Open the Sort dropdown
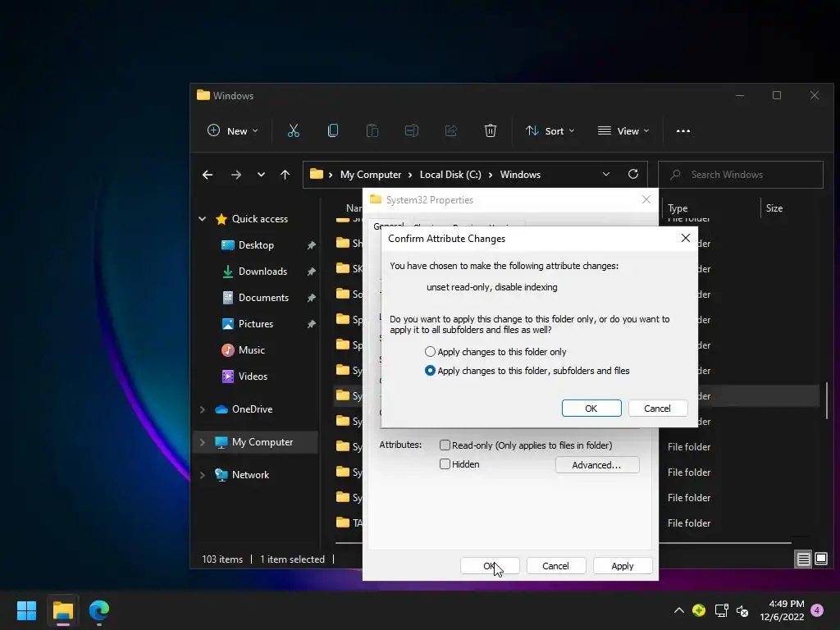840x630 pixels. 550,130
